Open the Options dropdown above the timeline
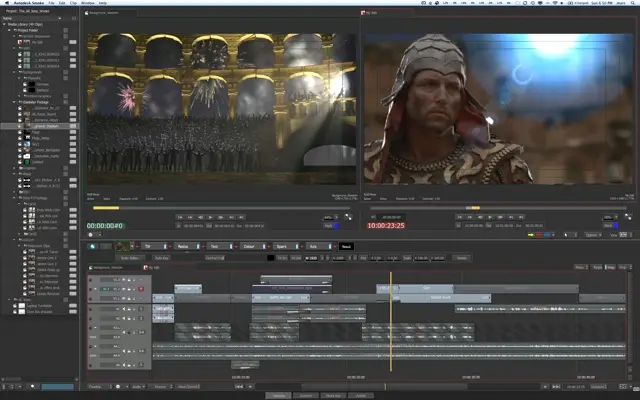 pos(593,235)
